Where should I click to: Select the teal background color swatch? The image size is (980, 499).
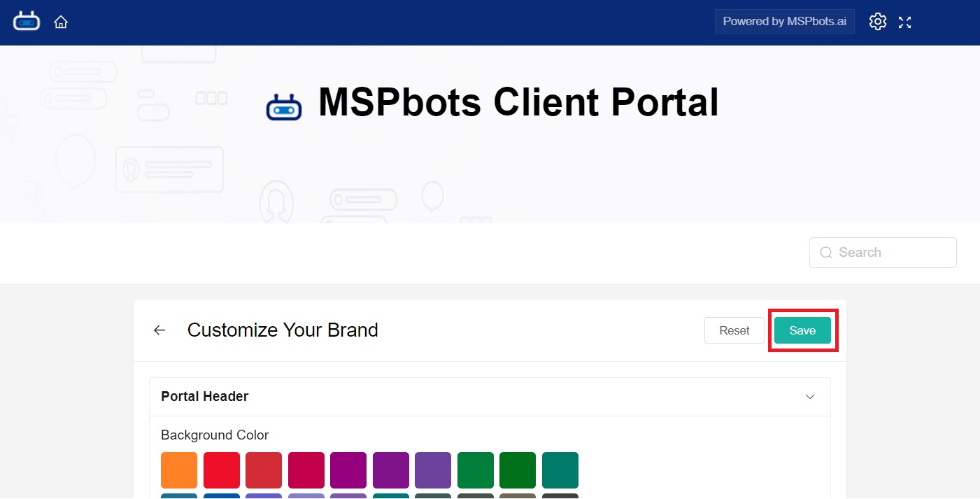(x=560, y=470)
